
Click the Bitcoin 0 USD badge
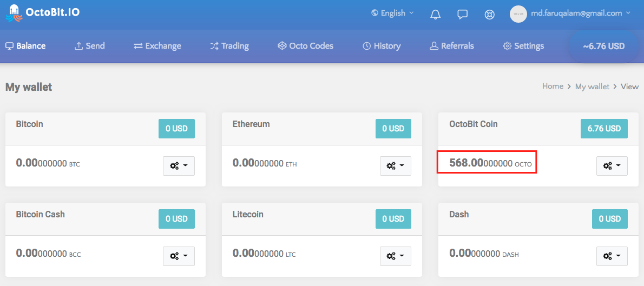pyautogui.click(x=176, y=129)
